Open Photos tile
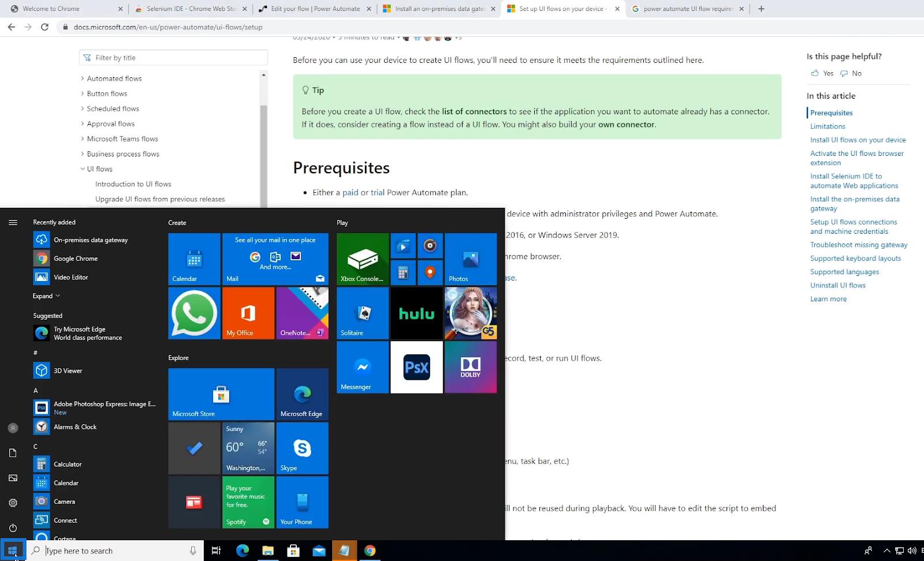This screenshot has width=924, height=561. point(471,259)
